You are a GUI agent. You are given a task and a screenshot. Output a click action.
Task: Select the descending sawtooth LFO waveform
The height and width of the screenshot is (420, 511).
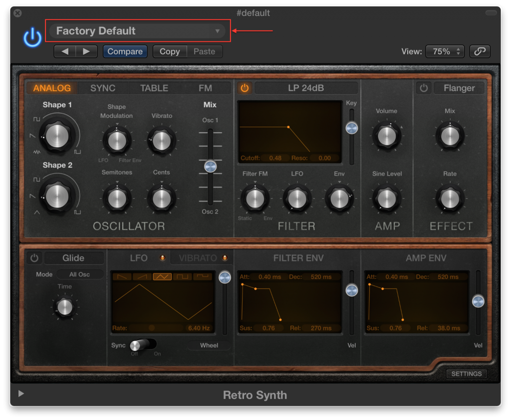point(122,277)
